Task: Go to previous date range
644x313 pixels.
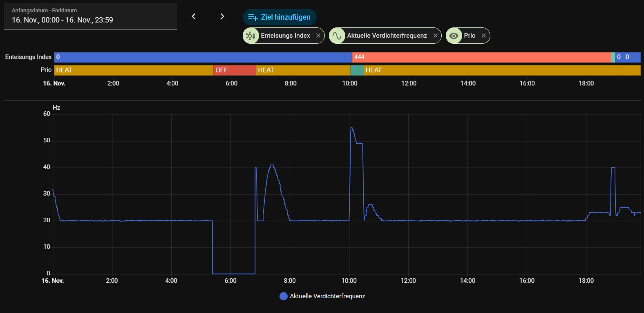Action: coord(194,16)
